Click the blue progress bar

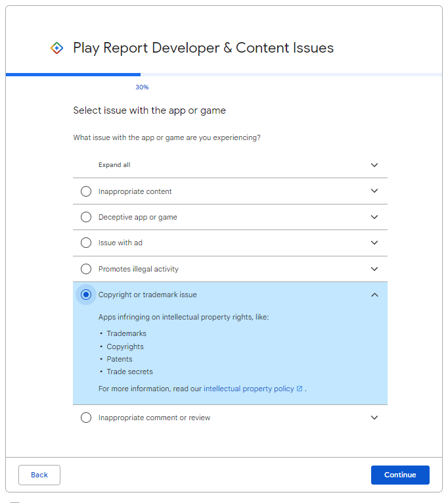click(73, 75)
